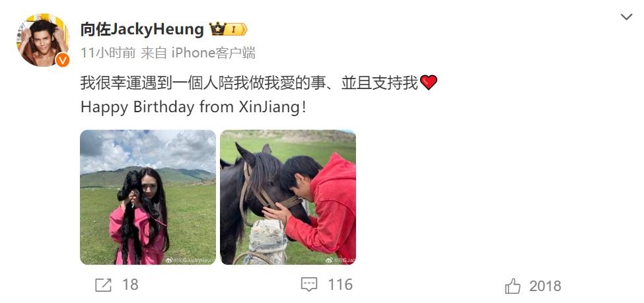This screenshot has height=303, width=644.
Task: View photo of woman holding black puppy
Action: [x=148, y=197]
